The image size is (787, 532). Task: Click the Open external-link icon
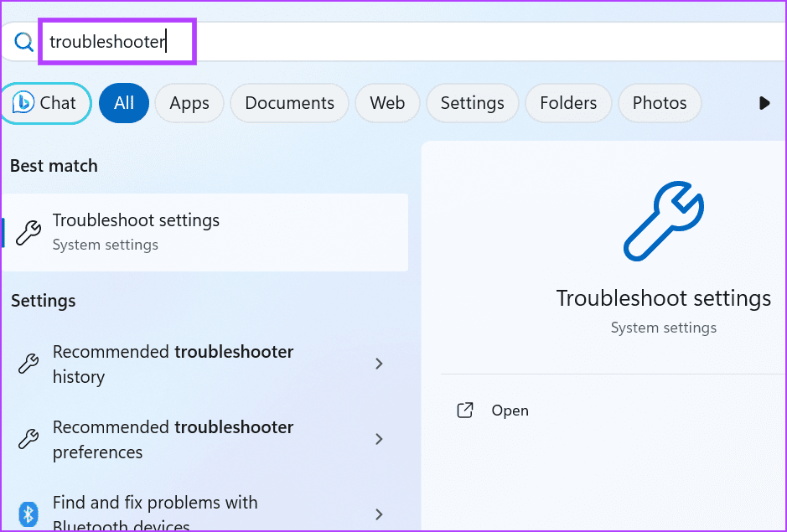[x=465, y=410]
